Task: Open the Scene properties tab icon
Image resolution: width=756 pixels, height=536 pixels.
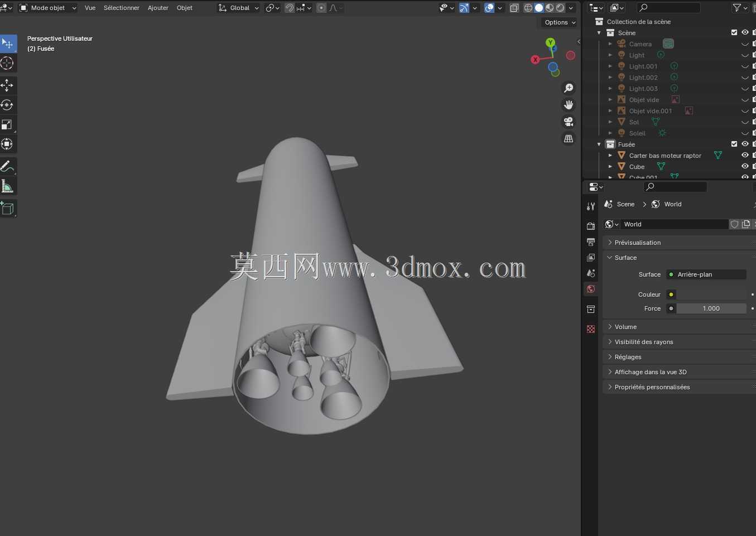Action: [591, 273]
